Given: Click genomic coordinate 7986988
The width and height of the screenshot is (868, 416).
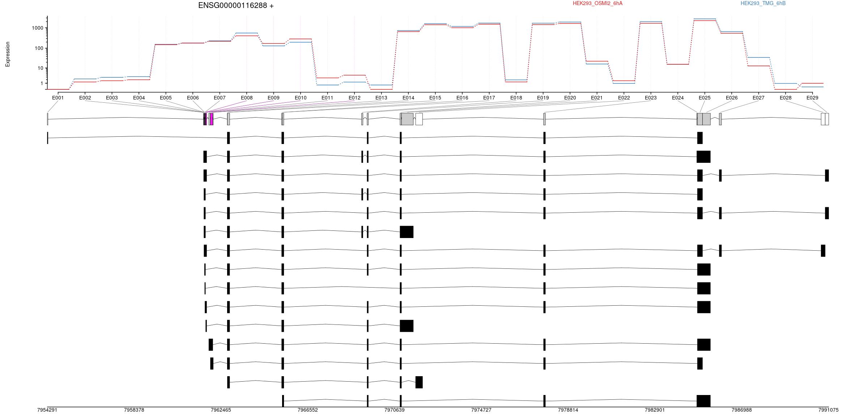Looking at the screenshot, I should pyautogui.click(x=742, y=410).
